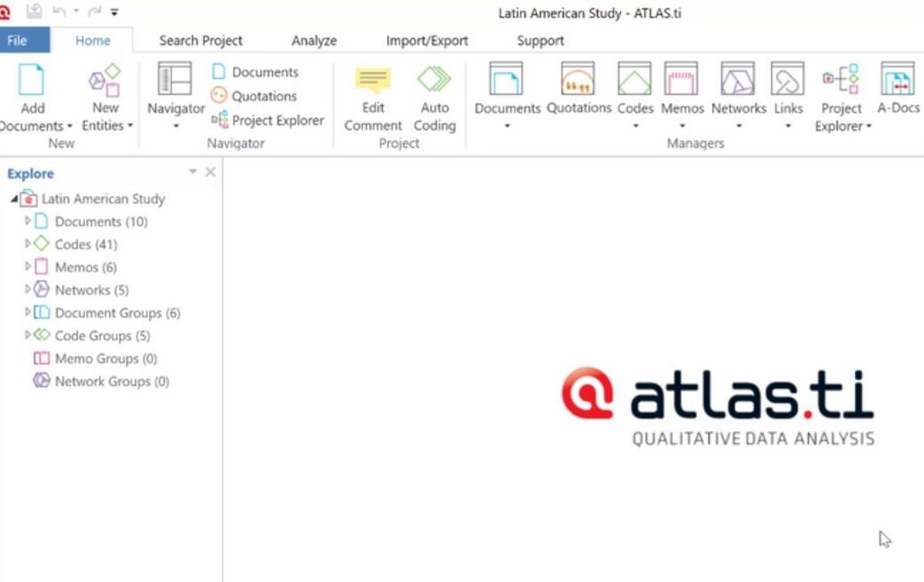This screenshot has height=582, width=924.
Task: Expand the Documents (10) node
Action: [x=27, y=221]
